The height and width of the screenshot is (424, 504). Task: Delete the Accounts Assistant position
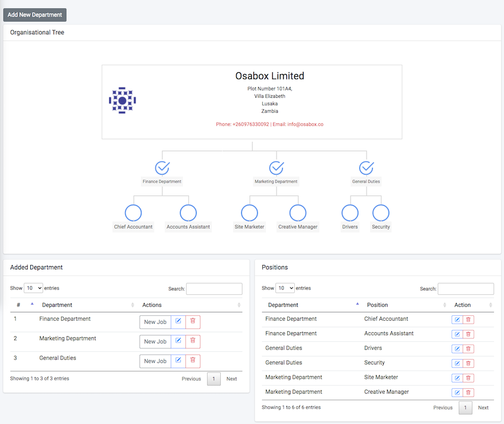point(468,334)
